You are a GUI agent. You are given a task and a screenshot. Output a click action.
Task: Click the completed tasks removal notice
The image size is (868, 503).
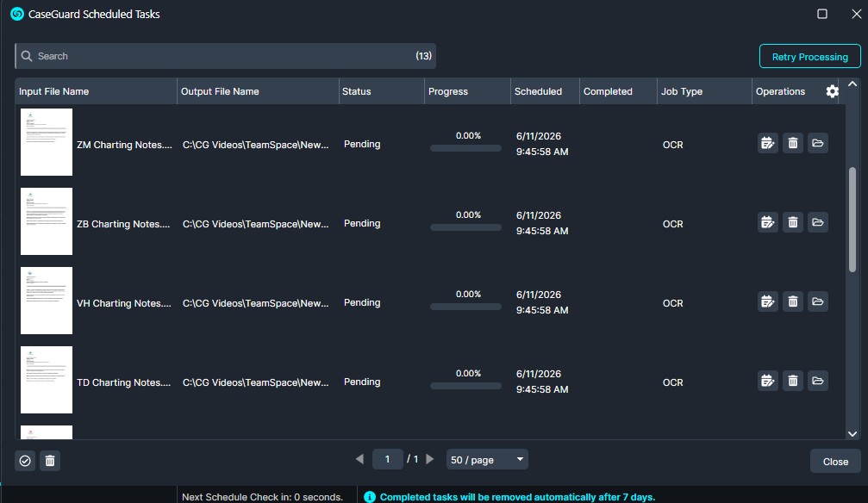517,497
